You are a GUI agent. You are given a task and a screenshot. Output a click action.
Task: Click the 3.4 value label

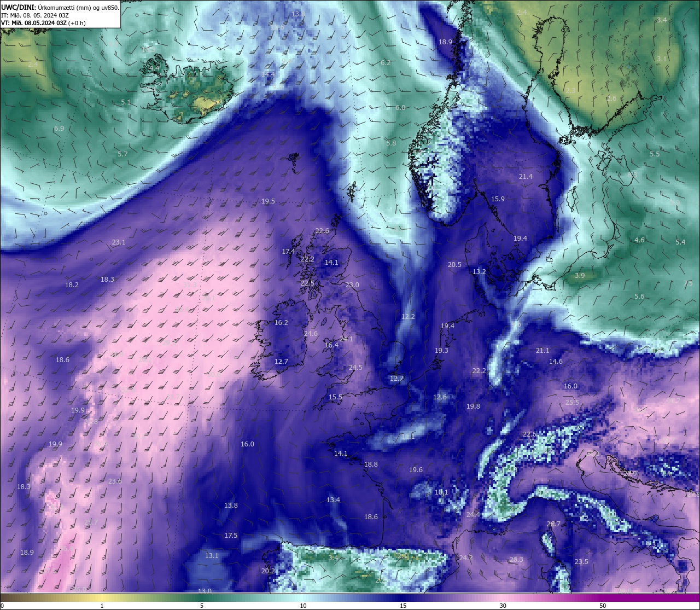click(662, 20)
